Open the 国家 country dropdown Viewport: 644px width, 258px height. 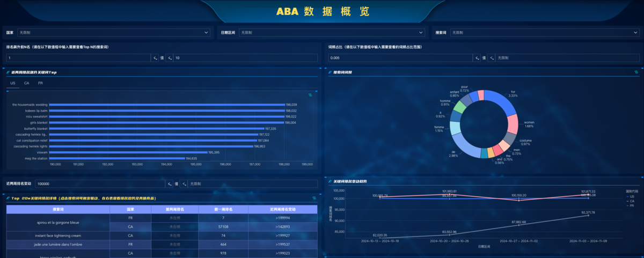point(113,33)
